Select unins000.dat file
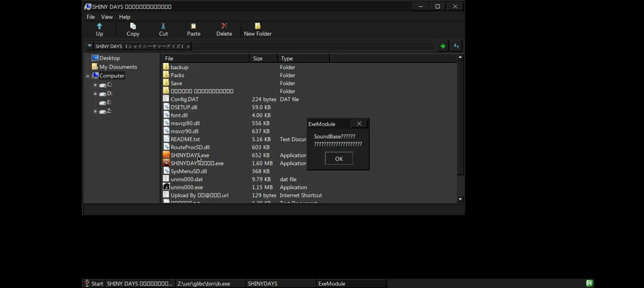 pos(186,179)
